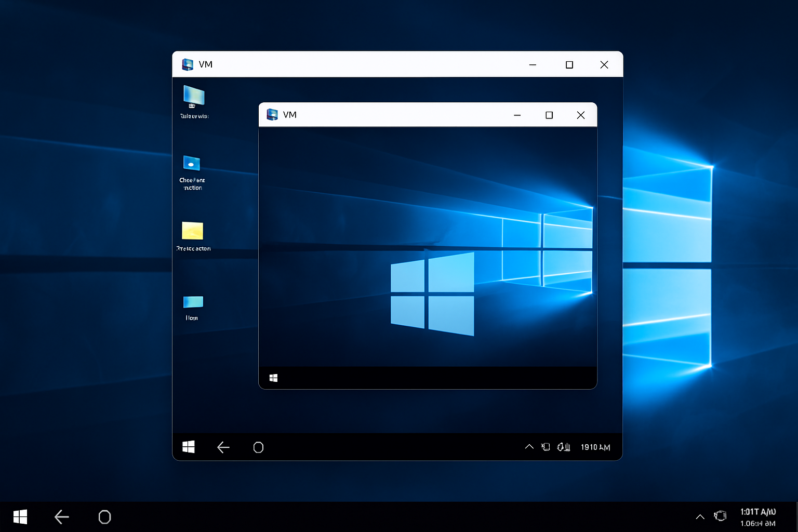Maximize the inner VM window
Viewport: 798px width, 532px height.
tap(549, 115)
